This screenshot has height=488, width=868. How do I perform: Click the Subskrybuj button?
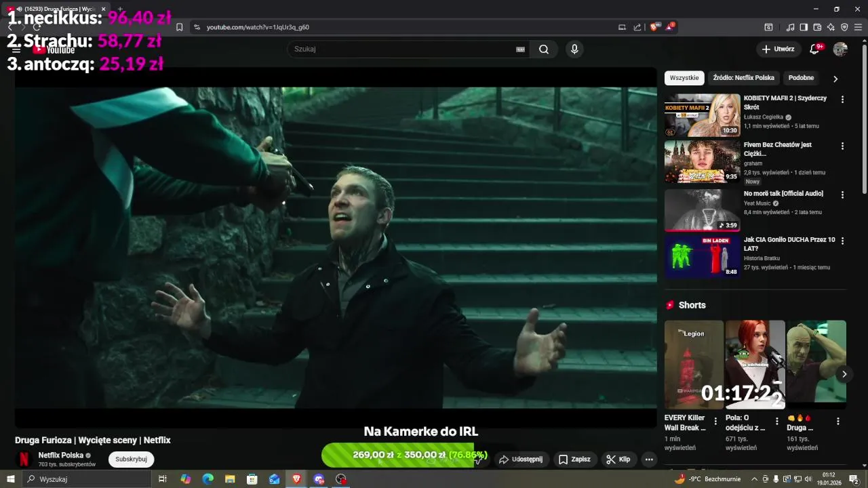(131, 459)
